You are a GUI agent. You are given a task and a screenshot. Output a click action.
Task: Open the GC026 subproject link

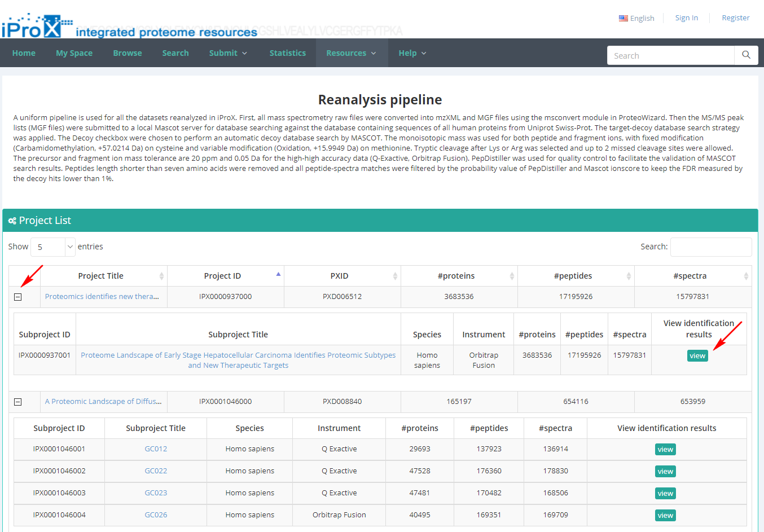pos(156,515)
